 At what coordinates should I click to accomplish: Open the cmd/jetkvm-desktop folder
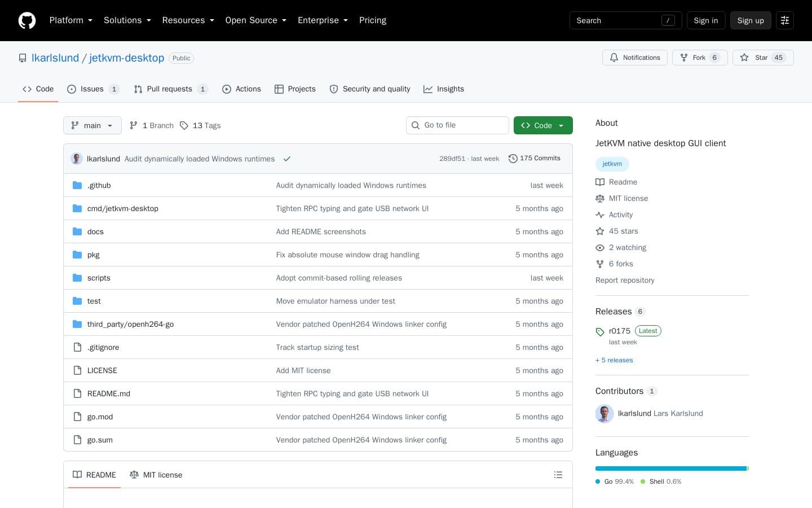pyautogui.click(x=123, y=208)
